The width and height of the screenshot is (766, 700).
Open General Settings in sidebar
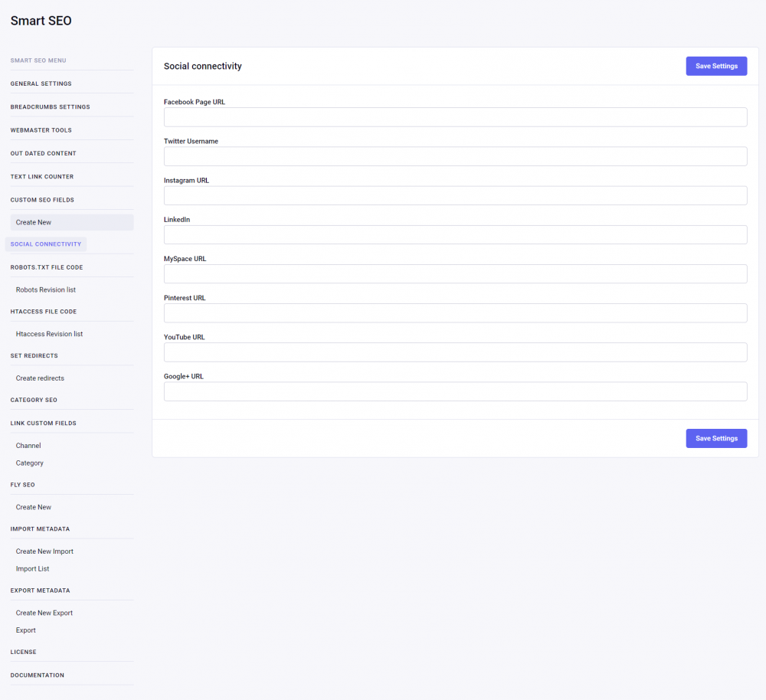pos(41,83)
